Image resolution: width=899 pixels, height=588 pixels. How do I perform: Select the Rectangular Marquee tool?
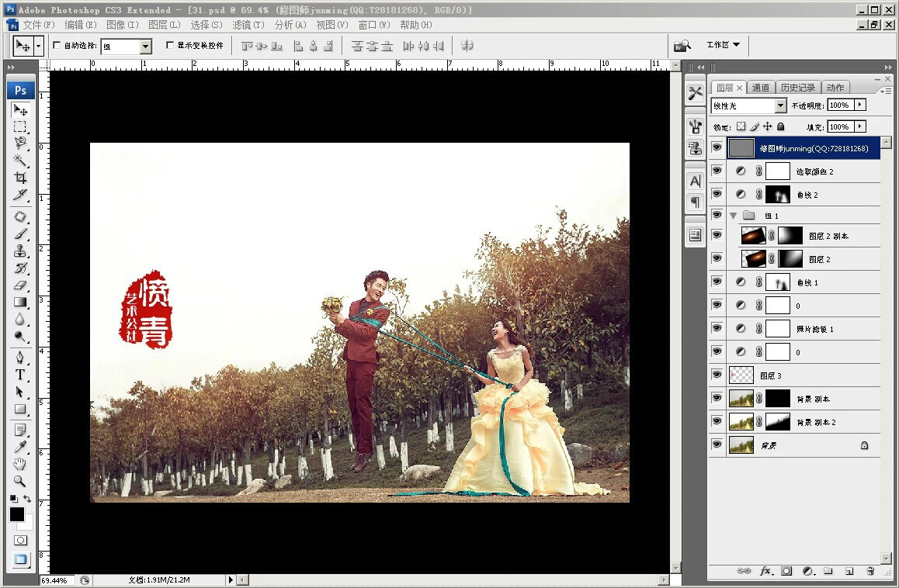[20, 126]
